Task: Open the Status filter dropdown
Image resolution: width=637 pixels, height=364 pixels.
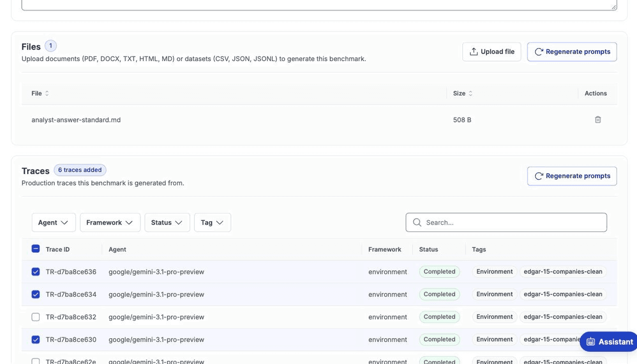Action: 167,222
